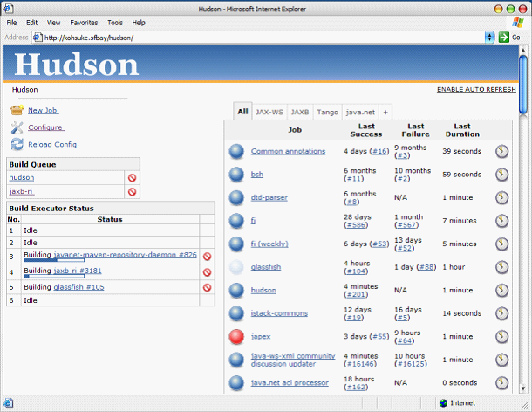Screen dimensions: 532x412
Task: Add a new view with the plus tab
Action: click(x=385, y=112)
